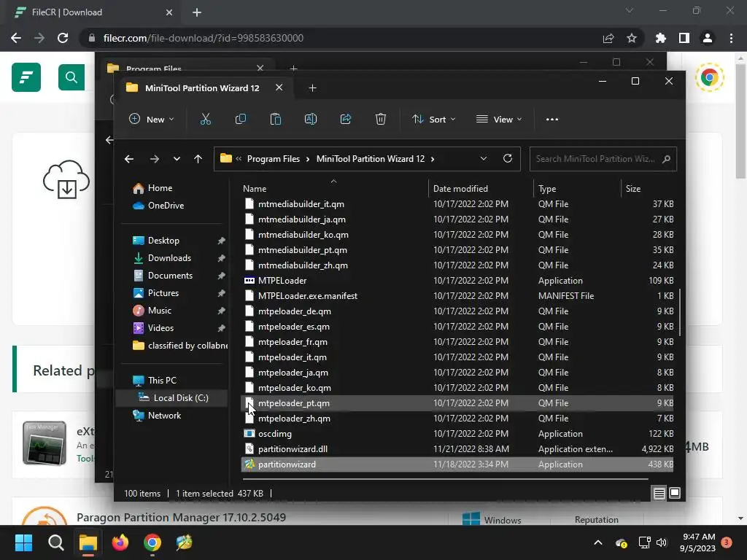Go forward with Explorer forward arrow
Viewport: 747px width, 560px height.
pyautogui.click(x=155, y=158)
